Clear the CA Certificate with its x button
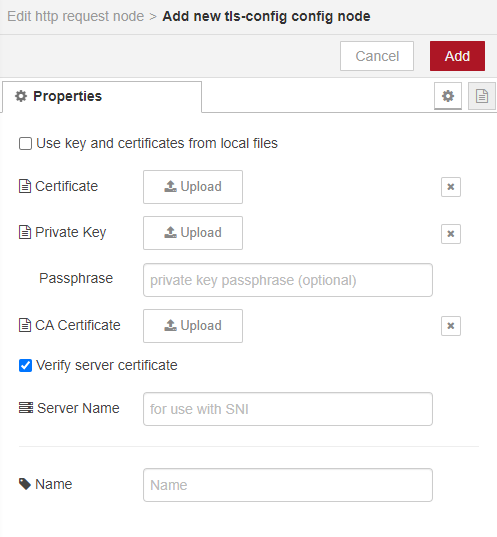This screenshot has width=497, height=537. coord(451,325)
